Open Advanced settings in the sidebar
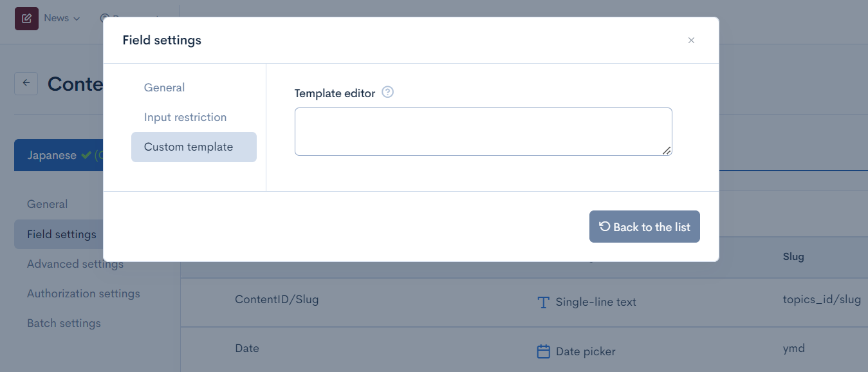 click(x=75, y=263)
